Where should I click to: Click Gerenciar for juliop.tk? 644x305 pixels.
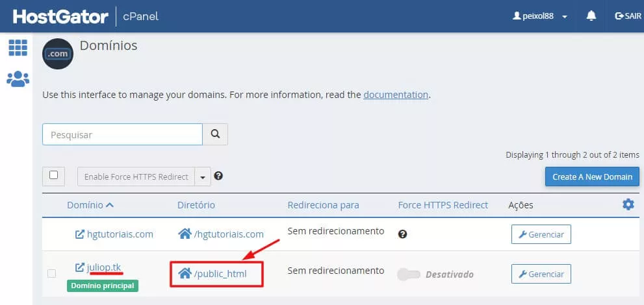pyautogui.click(x=541, y=274)
